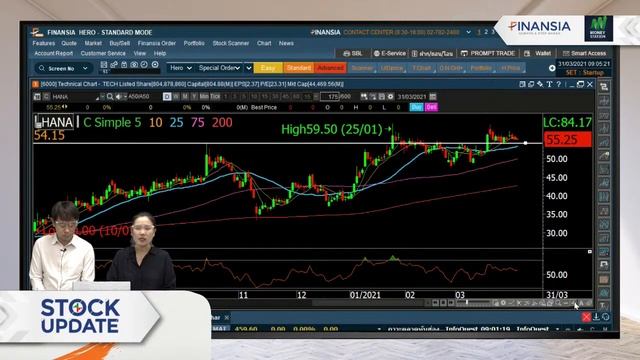Click the floppy save icon in chart toolbar
The image size is (640, 360).
382,97
